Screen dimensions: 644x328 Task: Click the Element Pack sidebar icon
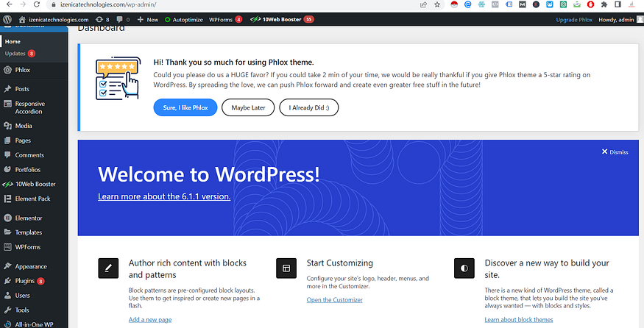point(7,199)
